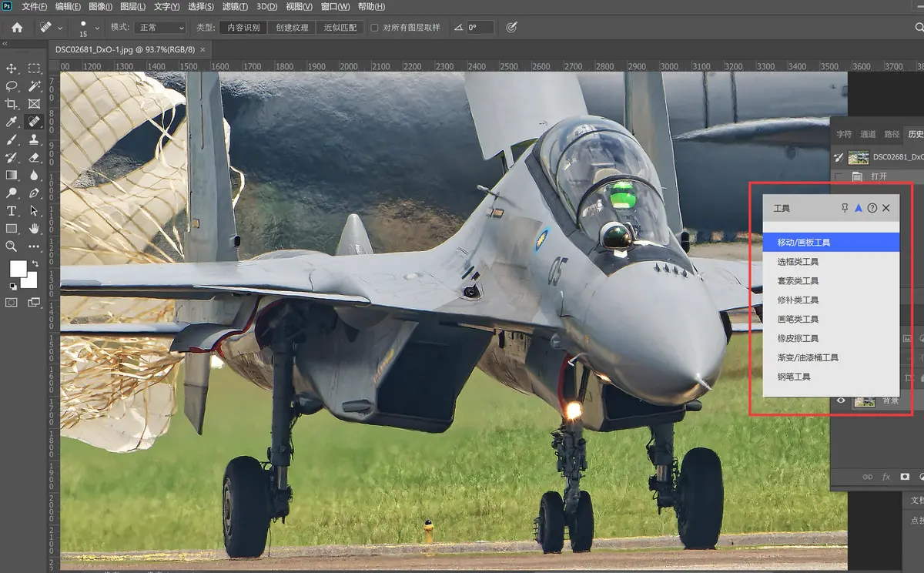Activate the Crop tool
Viewport: 924px width, 573px height.
[12, 104]
